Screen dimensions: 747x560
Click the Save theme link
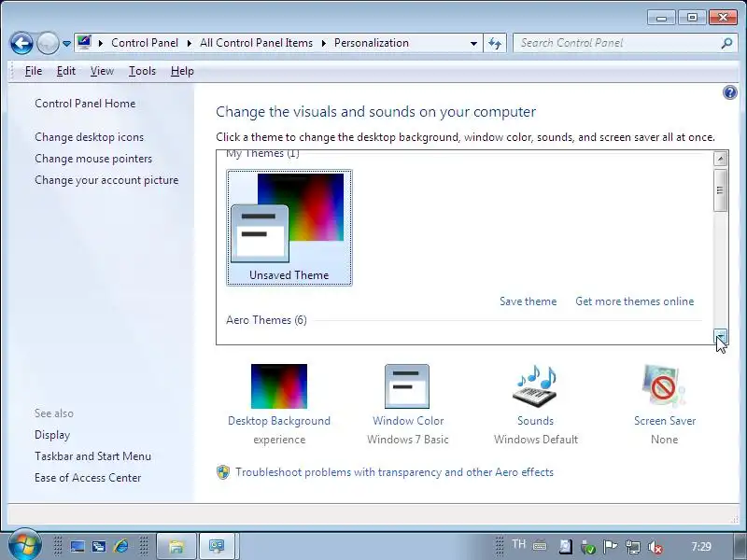pos(528,301)
